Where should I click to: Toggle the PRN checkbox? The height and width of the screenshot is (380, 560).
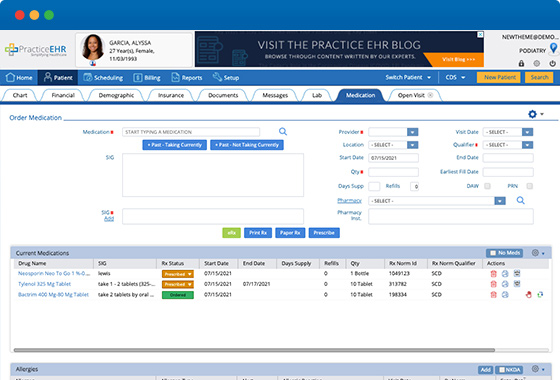tap(530, 186)
